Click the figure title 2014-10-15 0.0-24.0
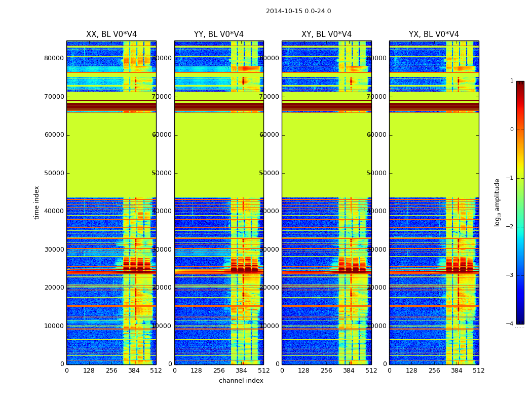 (x=298, y=11)
